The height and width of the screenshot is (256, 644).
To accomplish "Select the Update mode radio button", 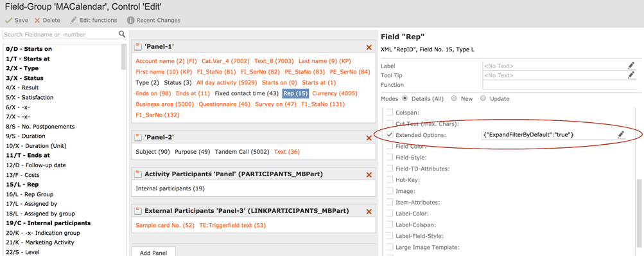I will (x=483, y=98).
